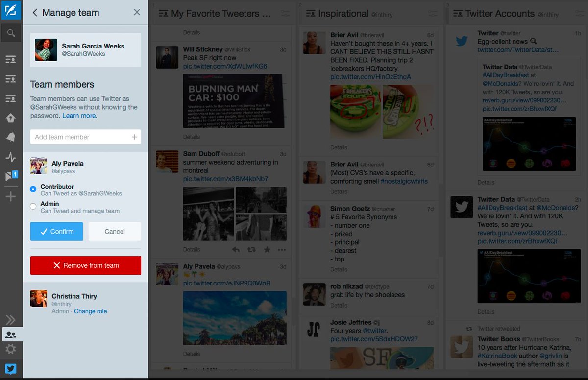The image size is (588, 380).
Task: Open the Learn more link
Action: pyautogui.click(x=79, y=116)
